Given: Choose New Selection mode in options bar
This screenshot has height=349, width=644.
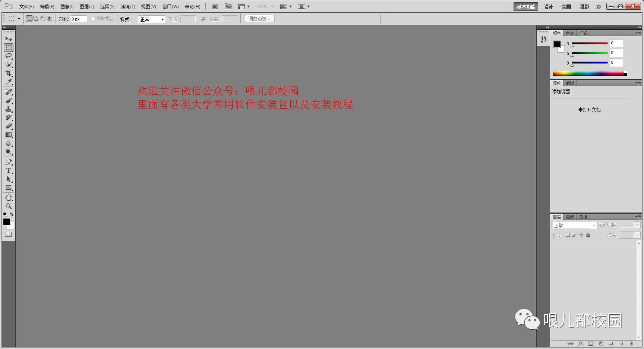Looking at the screenshot, I should coord(29,19).
